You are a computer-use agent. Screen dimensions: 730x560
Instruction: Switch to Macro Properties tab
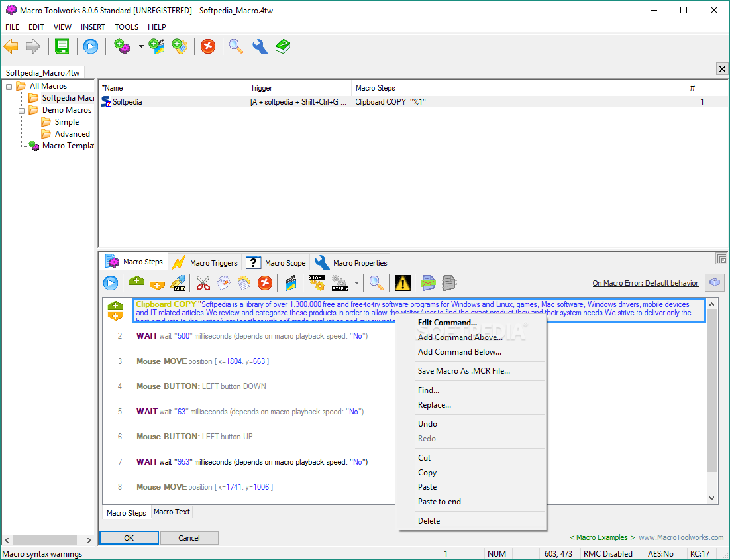tap(350, 262)
